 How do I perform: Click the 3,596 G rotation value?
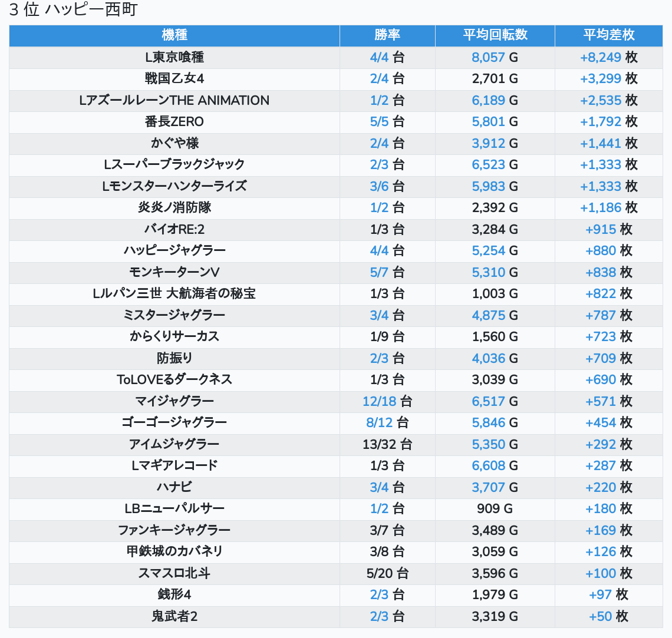tap(495, 573)
